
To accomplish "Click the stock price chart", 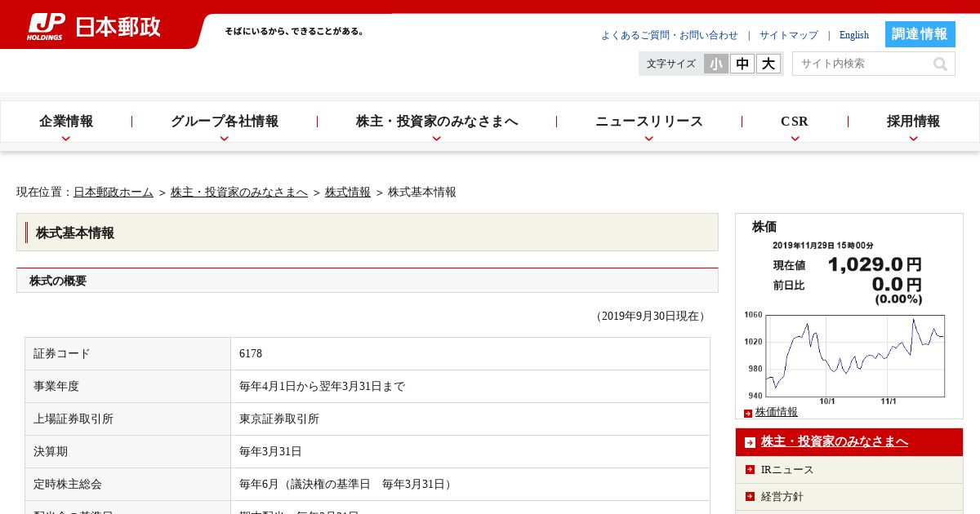I will (844, 359).
